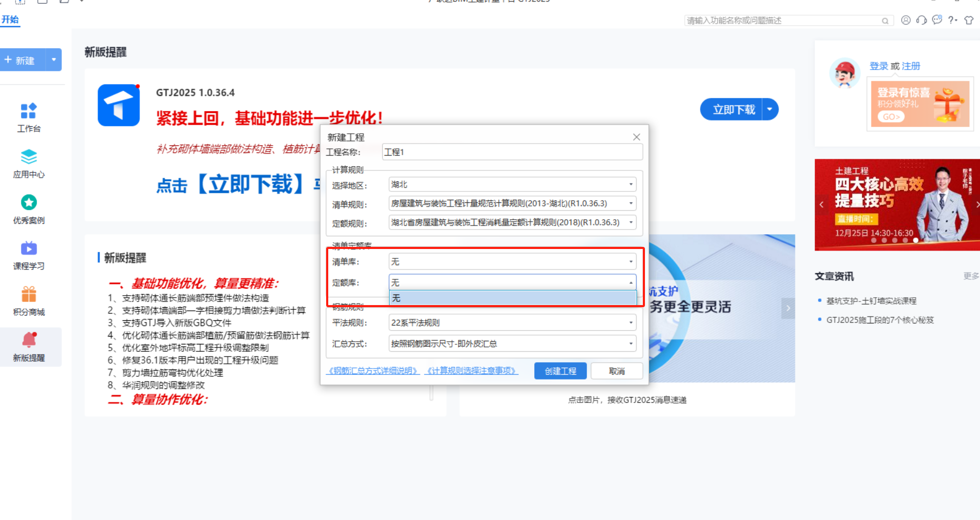The image size is (980, 520).
Task: Open the chat message icon in top bar
Action: click(x=937, y=20)
